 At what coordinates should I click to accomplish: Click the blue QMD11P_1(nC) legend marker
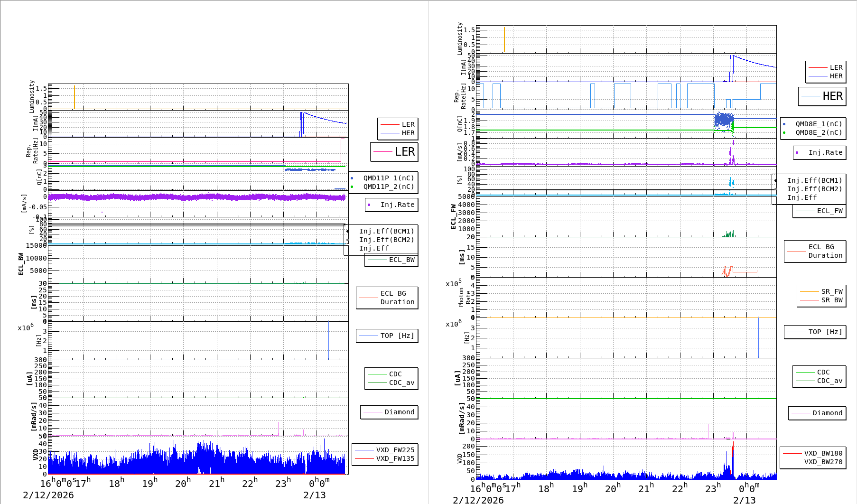pos(352,178)
